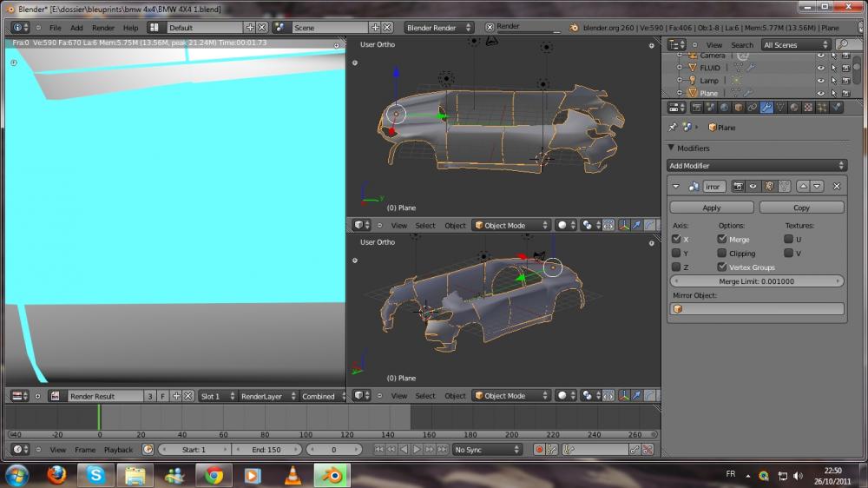Enable the Clipping option checkbox

(721, 254)
